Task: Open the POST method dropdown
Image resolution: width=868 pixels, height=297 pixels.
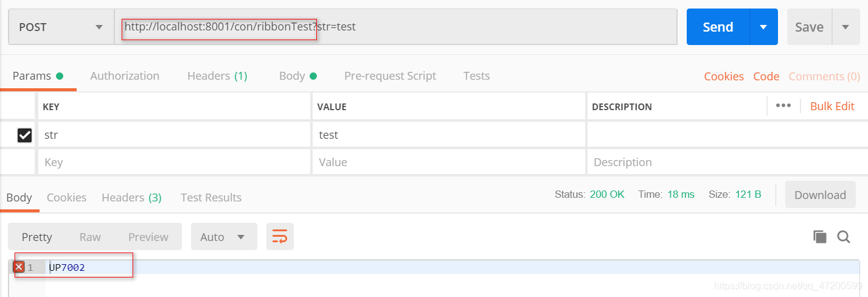Action: [x=61, y=27]
